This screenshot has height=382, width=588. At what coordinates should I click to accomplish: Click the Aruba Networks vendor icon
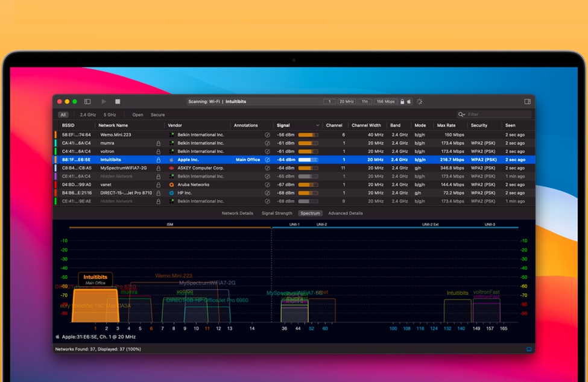[172, 185]
